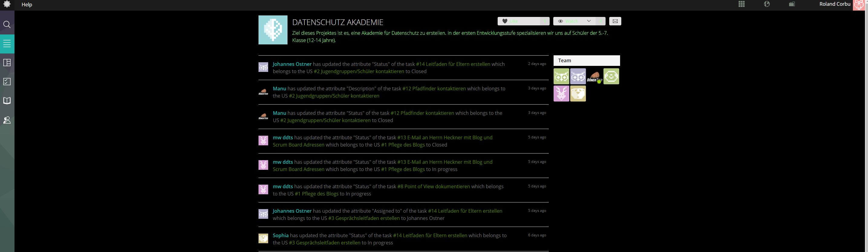Viewport: 868px width, 252px height.
Task: Expand the Watch options chevron
Action: 589,21
